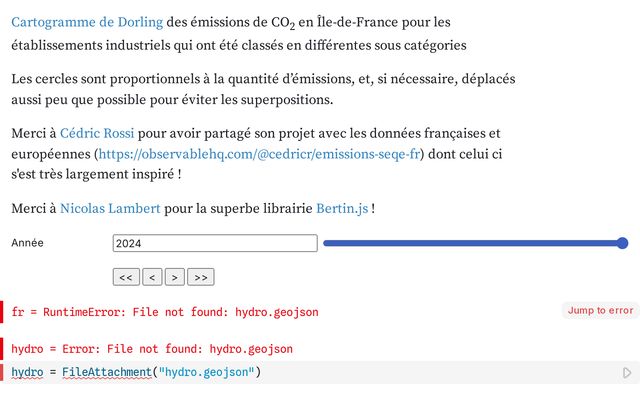
Task: Focus the Année year input field
Action: [x=215, y=243]
